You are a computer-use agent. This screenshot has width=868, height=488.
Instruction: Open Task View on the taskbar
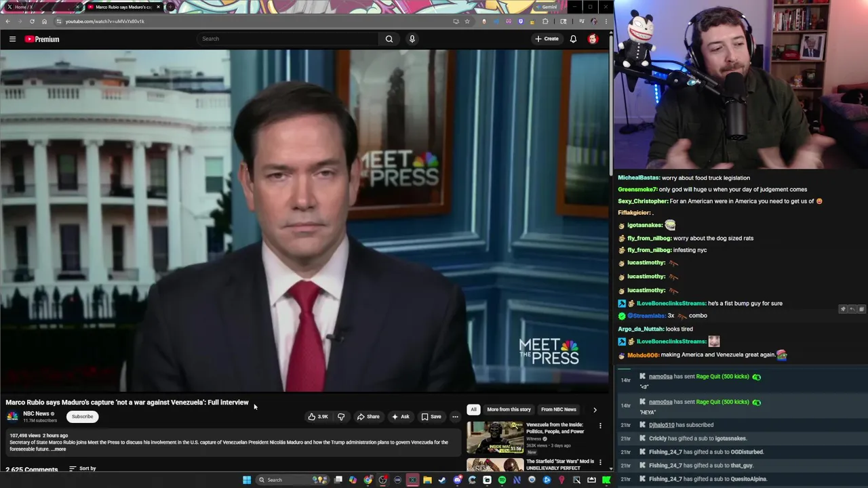tap(338, 480)
